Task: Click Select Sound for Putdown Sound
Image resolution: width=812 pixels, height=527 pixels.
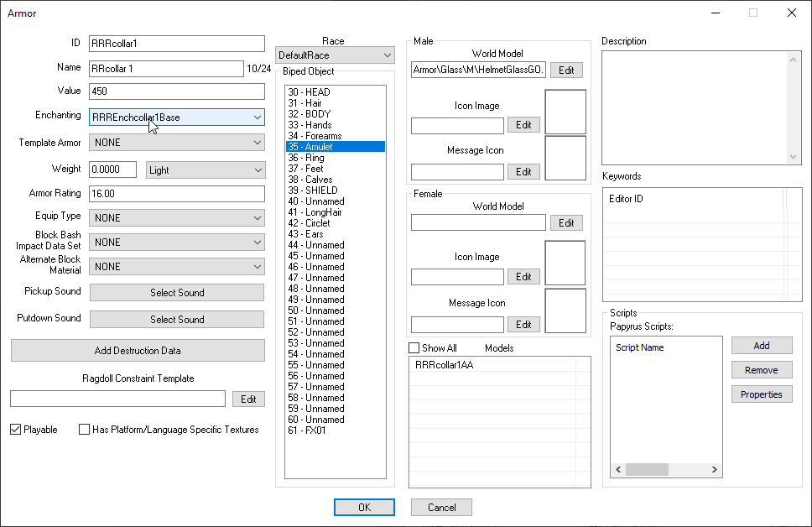Action: [x=177, y=319]
